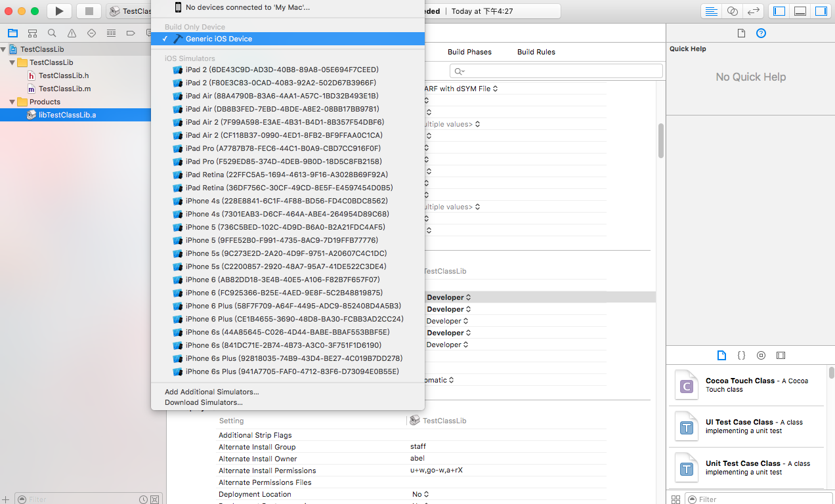The width and height of the screenshot is (835, 504).
Task: Click the add (+) button below navigator
Action: [x=6, y=499]
